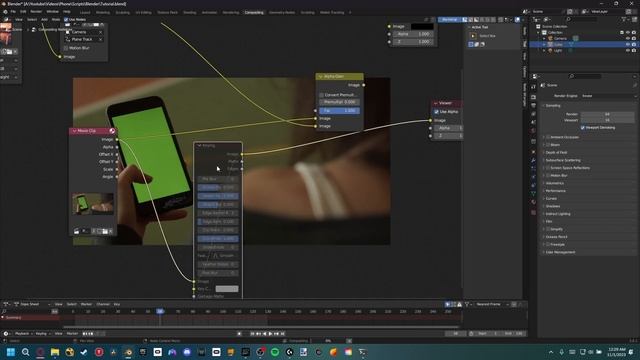The width and height of the screenshot is (640, 360).
Task: Collapse the Viewer node
Action: 436,103
